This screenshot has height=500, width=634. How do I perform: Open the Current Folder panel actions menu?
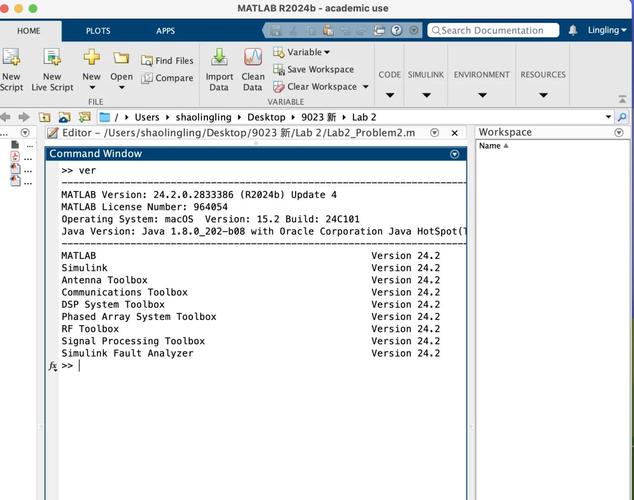(x=25, y=133)
